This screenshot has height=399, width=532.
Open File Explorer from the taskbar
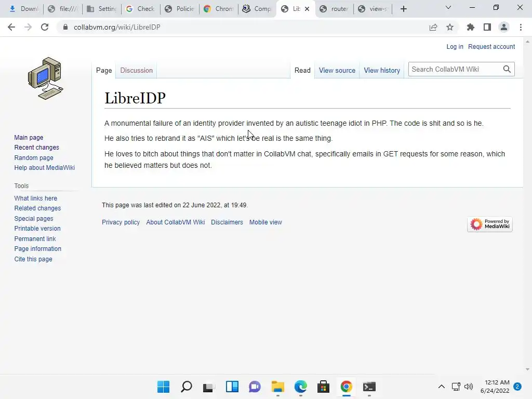[278, 387]
